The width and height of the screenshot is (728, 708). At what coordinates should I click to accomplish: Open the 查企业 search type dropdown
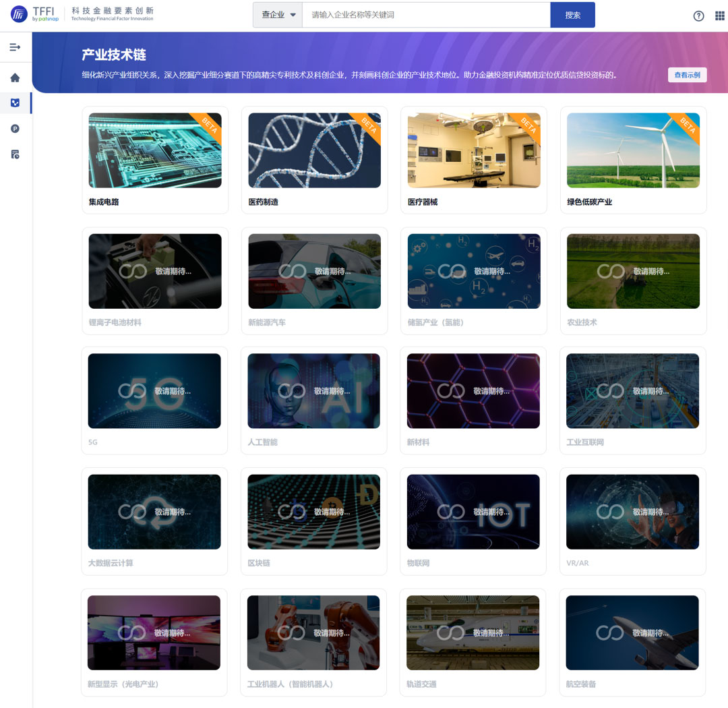click(278, 15)
